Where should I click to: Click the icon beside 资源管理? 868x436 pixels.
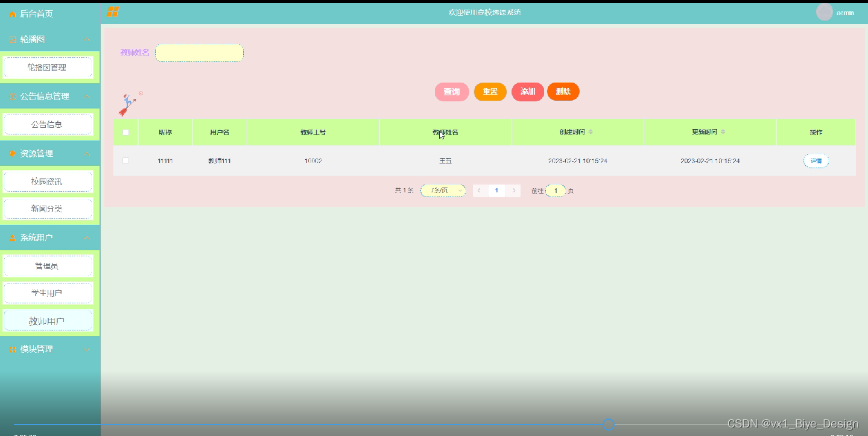pyautogui.click(x=13, y=154)
